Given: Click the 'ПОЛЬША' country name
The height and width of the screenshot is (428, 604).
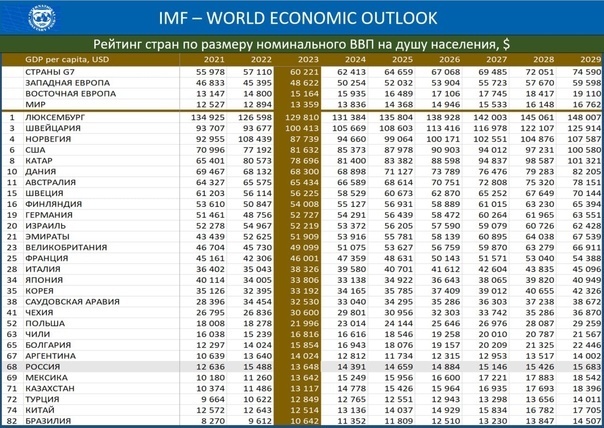Looking at the screenshot, I should click(45, 323).
